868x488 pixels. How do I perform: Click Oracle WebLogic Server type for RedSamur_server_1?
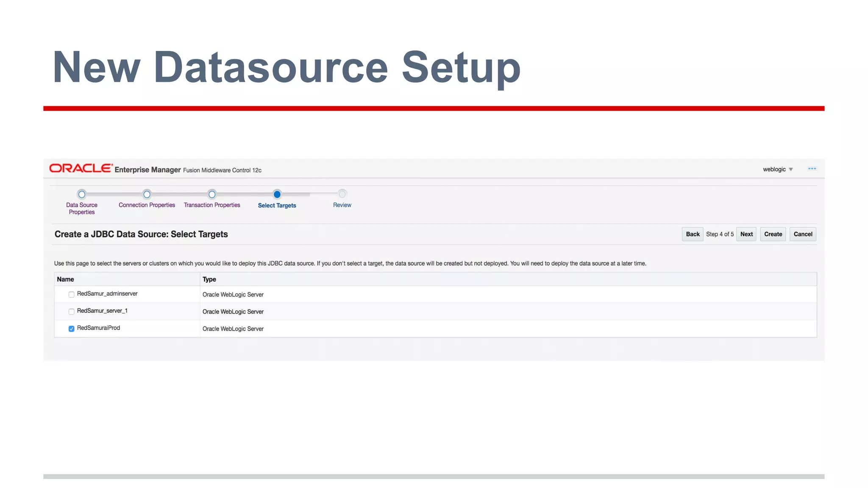[233, 312]
